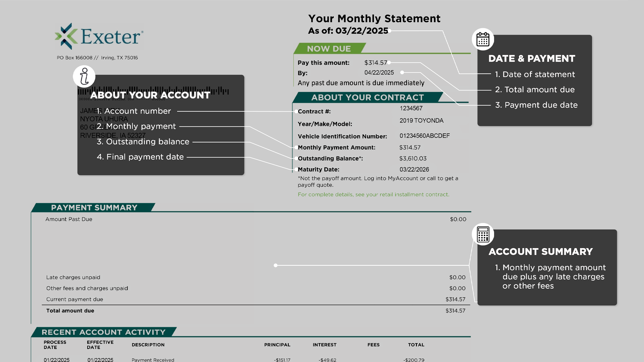Click the calculator icon on Account Summary
This screenshot has height=362, width=644.
click(x=483, y=234)
